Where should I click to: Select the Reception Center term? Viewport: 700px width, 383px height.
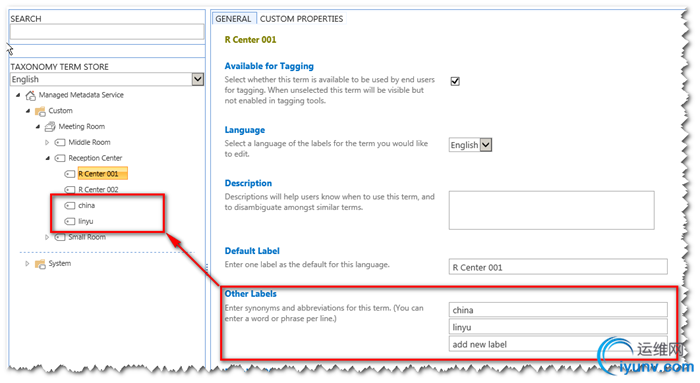pos(95,158)
